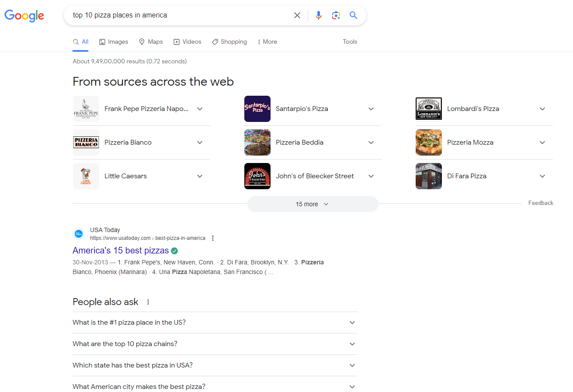The image size is (573, 392).
Task: Open the Tools button
Action: (350, 42)
